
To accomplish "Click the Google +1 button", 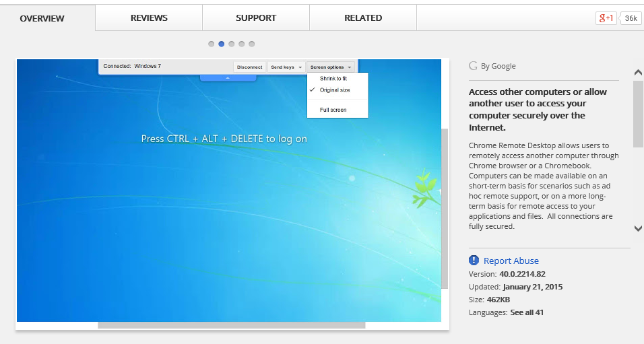I will 606,18.
